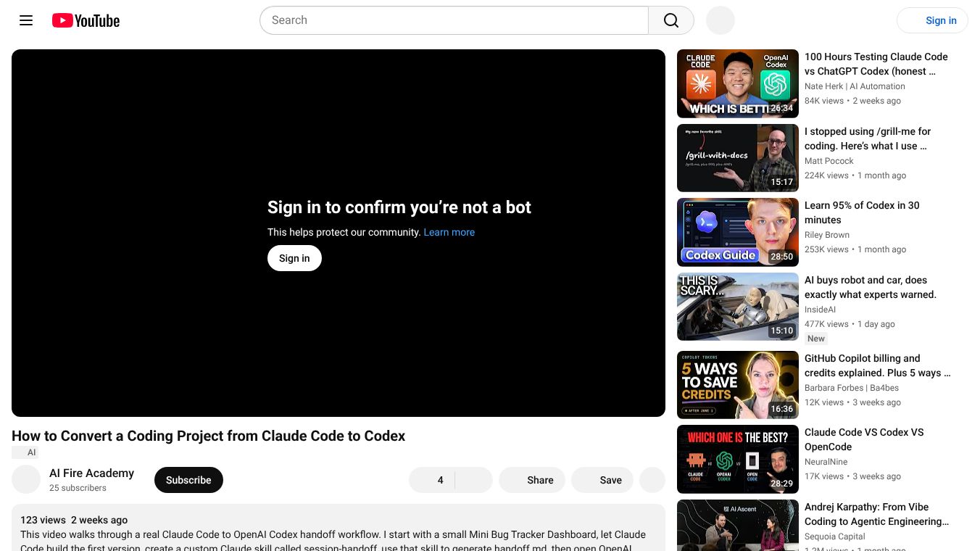Click '224K views • 1 month ago' text
The height and width of the screenshot is (551, 980).
click(x=855, y=175)
